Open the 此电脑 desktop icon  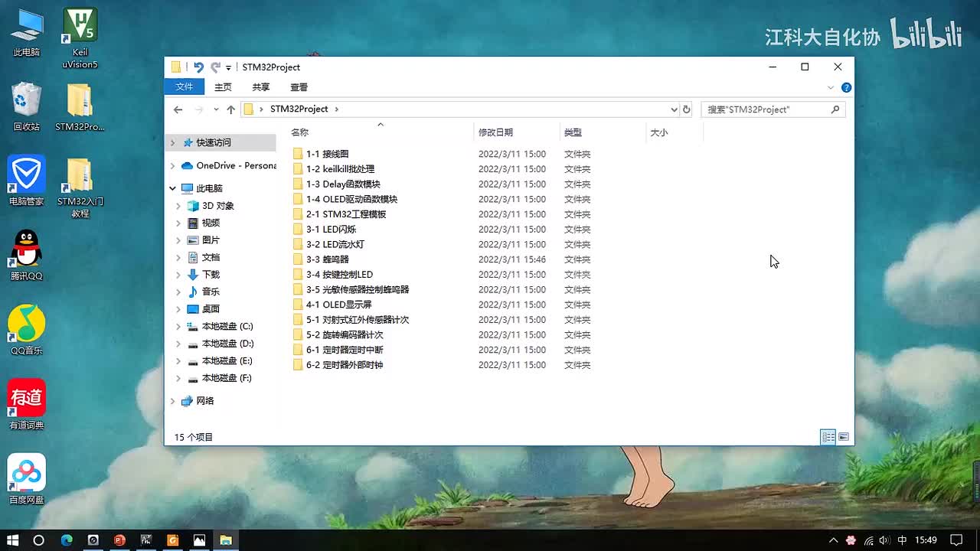(x=27, y=33)
